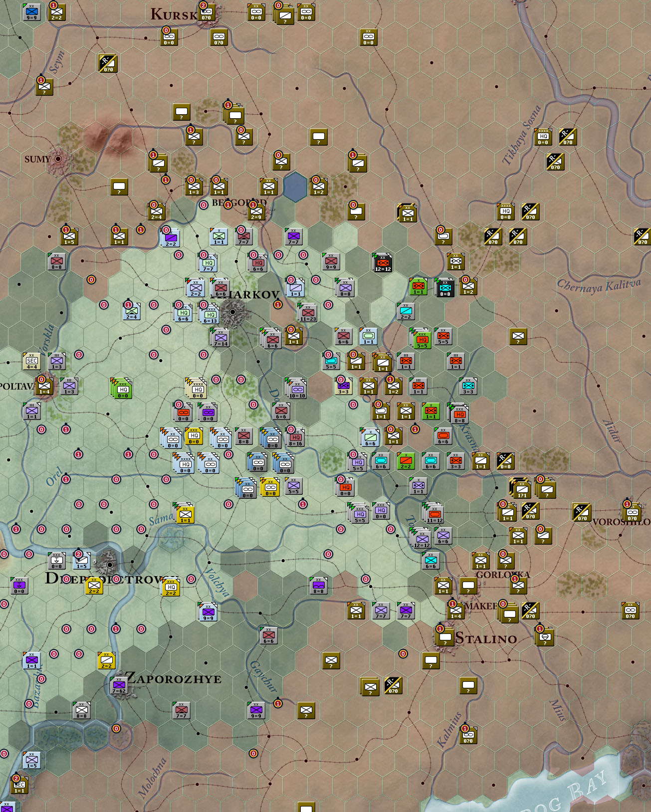
Task: Select the 11=12 armored unit stack
Action: click(x=434, y=513)
